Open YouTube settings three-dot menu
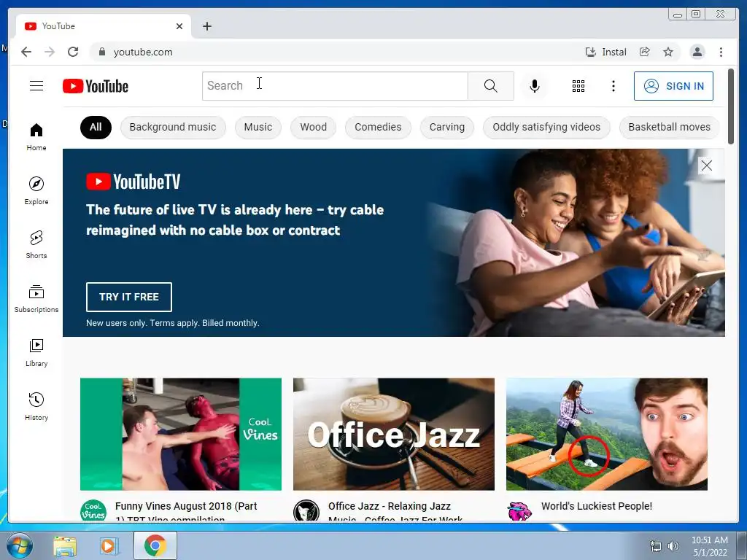Image resolution: width=747 pixels, height=560 pixels. tap(613, 86)
